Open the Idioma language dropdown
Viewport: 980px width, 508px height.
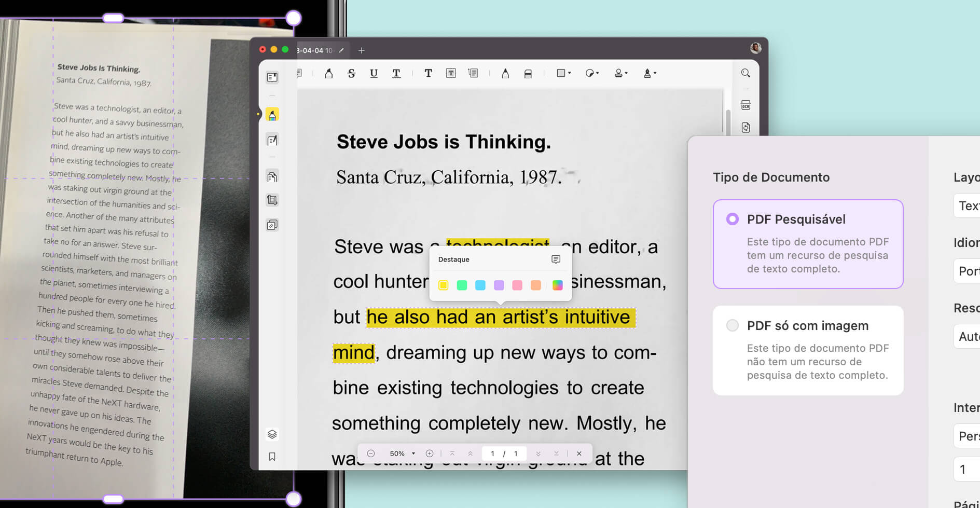tap(967, 271)
